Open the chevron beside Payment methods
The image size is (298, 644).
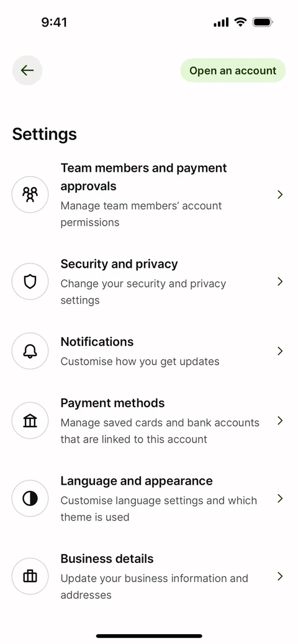[280, 421]
